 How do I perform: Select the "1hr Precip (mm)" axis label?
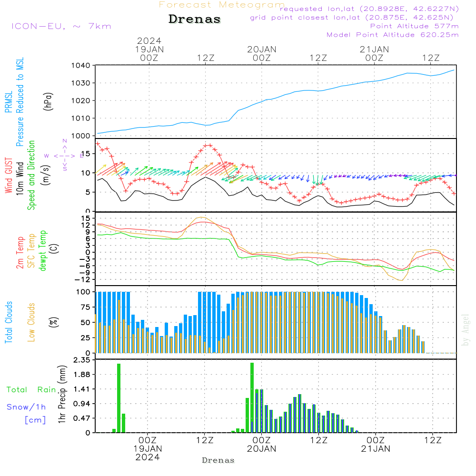click(62, 394)
